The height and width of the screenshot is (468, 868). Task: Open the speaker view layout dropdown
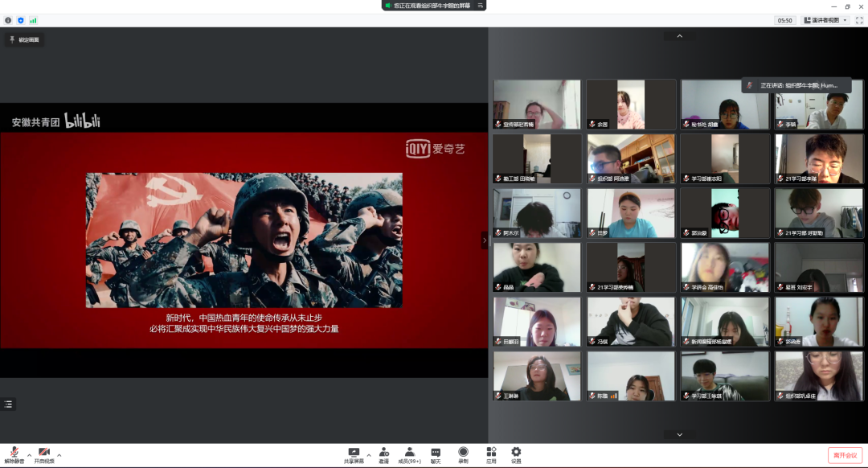coord(825,20)
